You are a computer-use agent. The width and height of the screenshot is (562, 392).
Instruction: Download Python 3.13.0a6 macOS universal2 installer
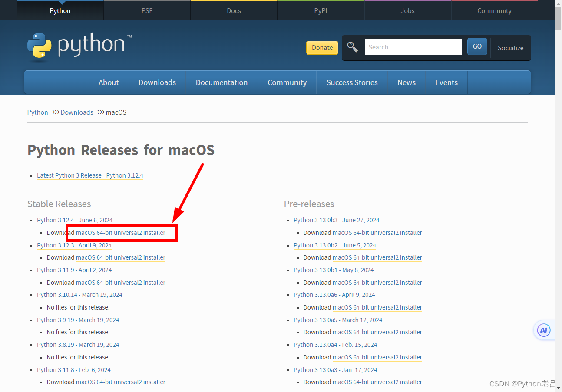[x=377, y=307]
